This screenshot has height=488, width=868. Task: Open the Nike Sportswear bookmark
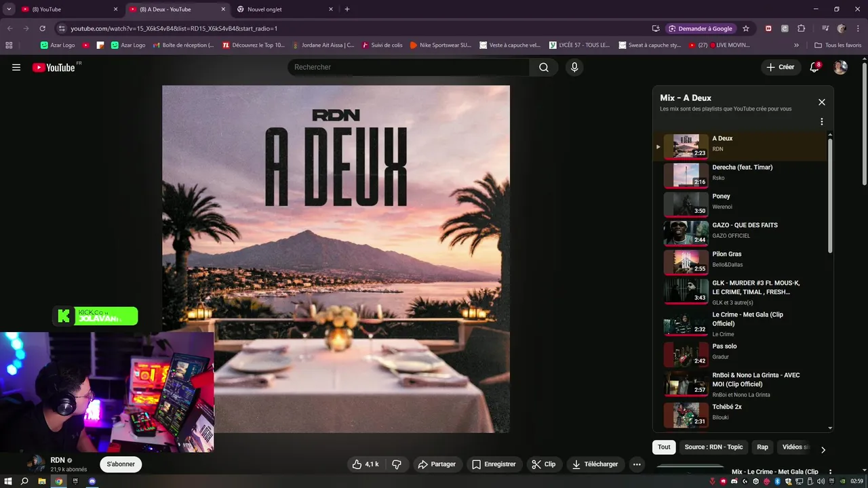pyautogui.click(x=440, y=45)
